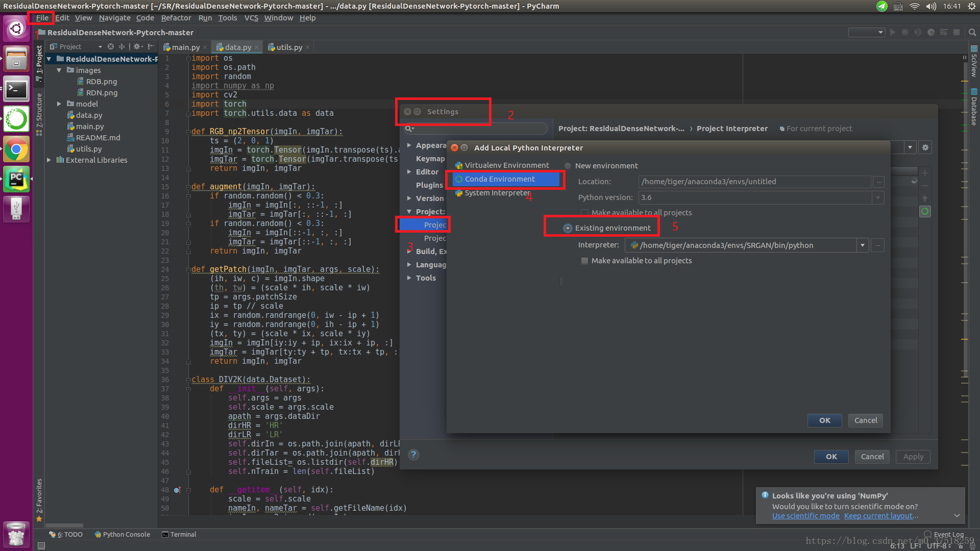Open the Project view selector dropdown
Screen dimensions: 980x551
[100, 46]
